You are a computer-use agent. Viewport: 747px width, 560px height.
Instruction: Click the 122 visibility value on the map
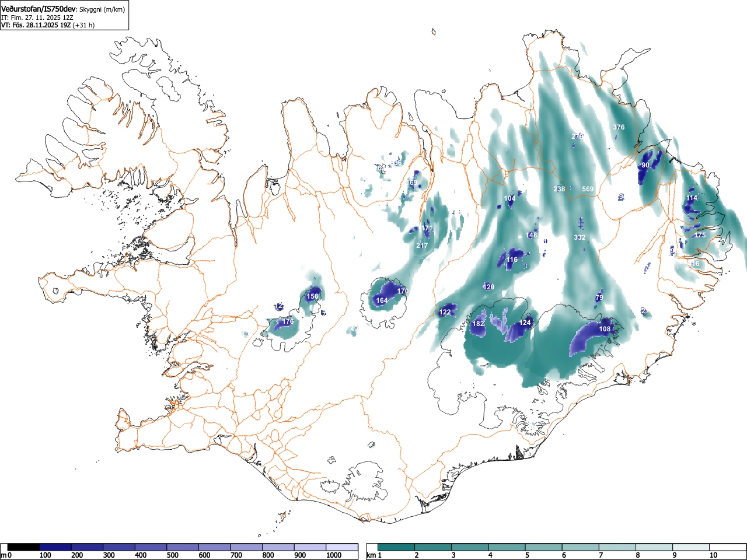click(445, 312)
